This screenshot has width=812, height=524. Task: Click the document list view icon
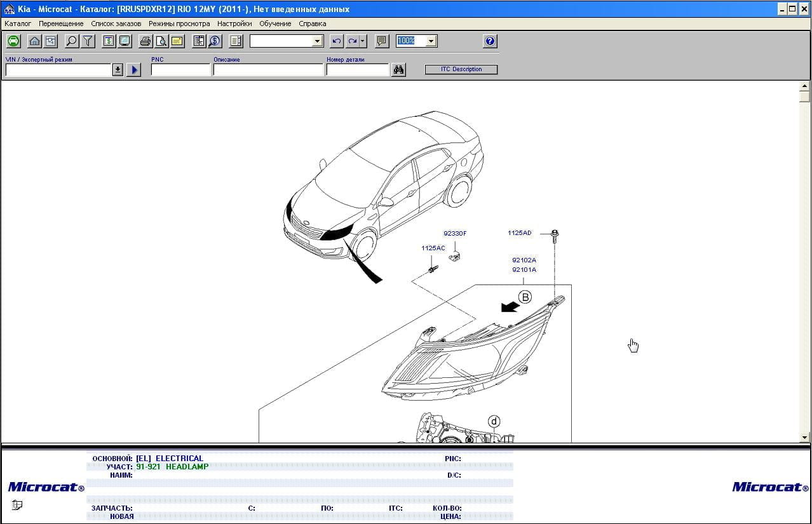(236, 41)
